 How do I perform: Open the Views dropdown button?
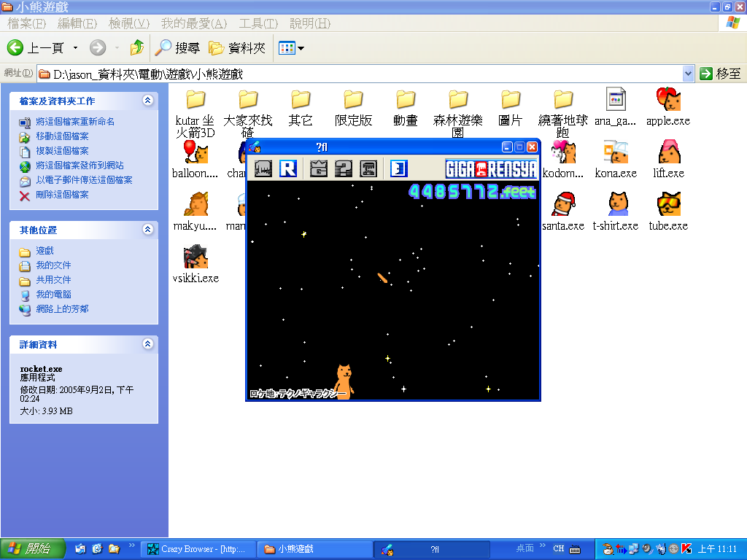coord(291,47)
